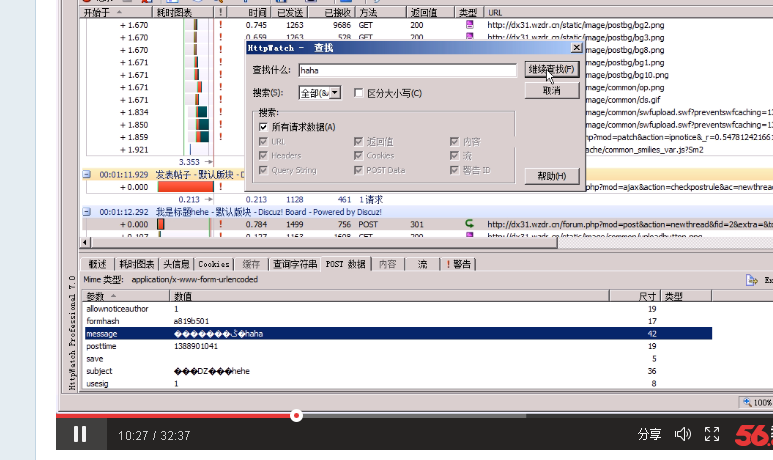Click the 56 site logo icon

click(753, 435)
